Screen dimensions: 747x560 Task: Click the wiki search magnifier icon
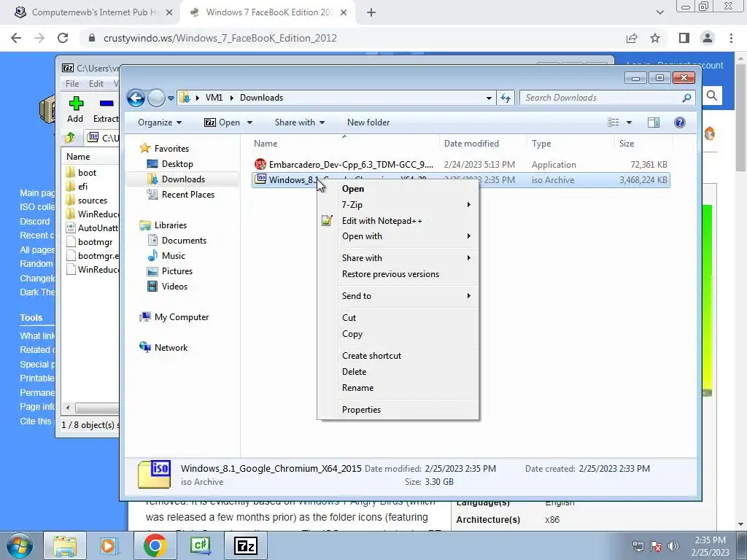coord(712,96)
